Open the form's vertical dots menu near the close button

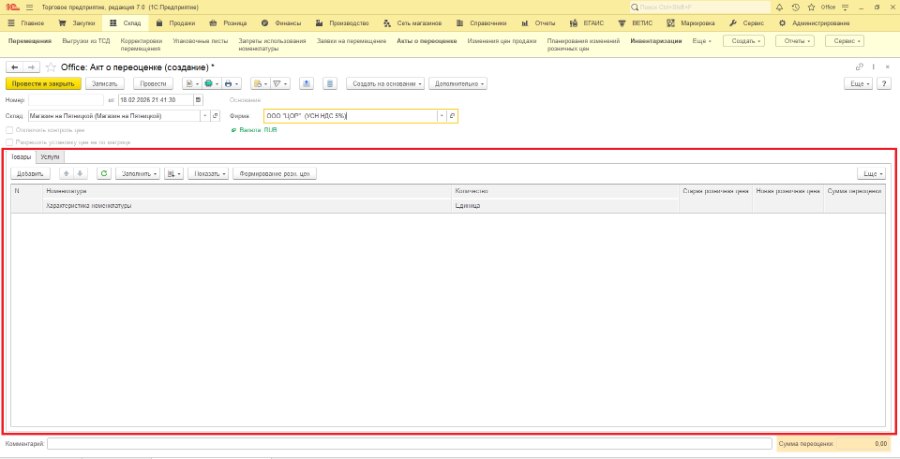tap(874, 67)
